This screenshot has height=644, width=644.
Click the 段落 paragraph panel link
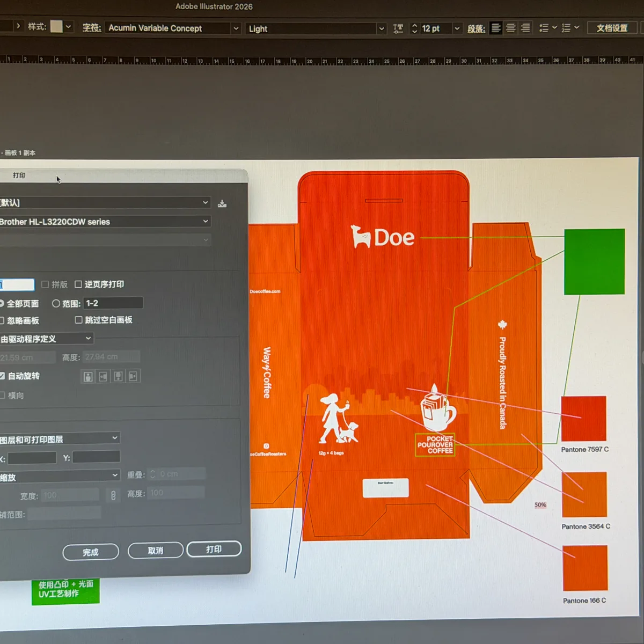click(x=476, y=28)
